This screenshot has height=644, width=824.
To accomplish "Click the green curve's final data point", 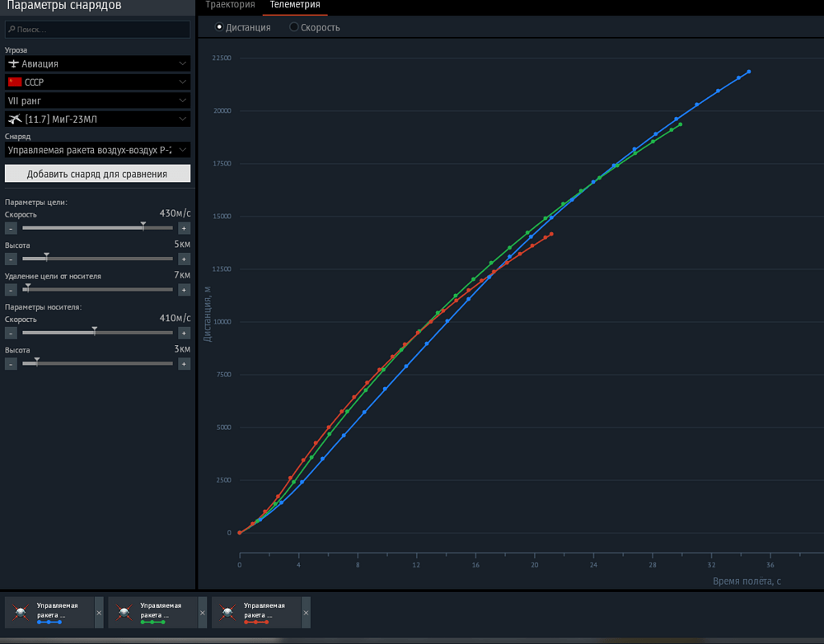I will [681, 124].
